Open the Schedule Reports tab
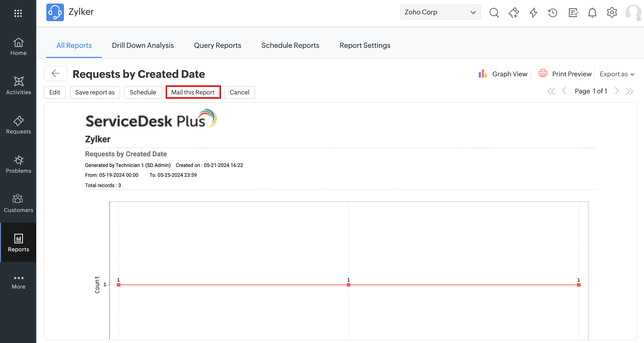This screenshot has height=343, width=644. coord(290,45)
